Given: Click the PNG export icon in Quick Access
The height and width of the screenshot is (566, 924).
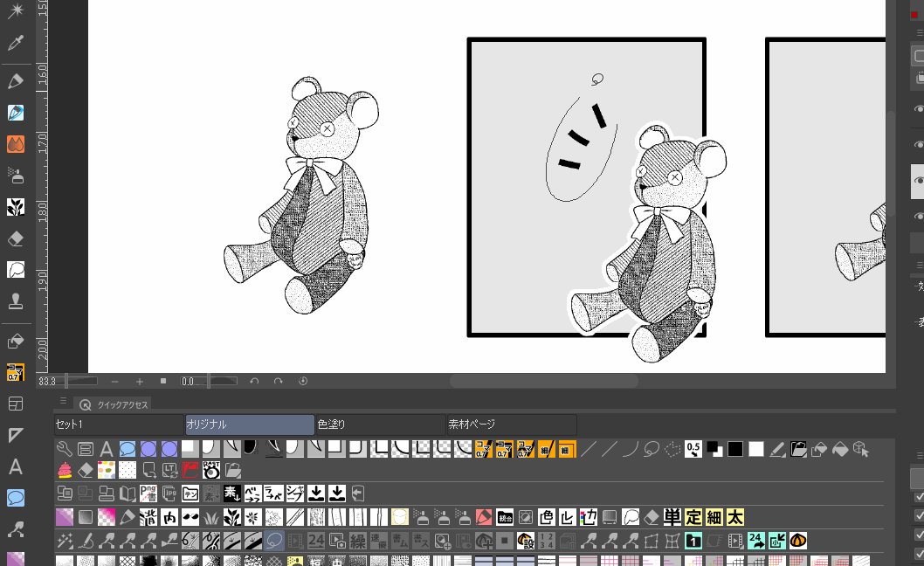Looking at the screenshot, I should point(148,493).
